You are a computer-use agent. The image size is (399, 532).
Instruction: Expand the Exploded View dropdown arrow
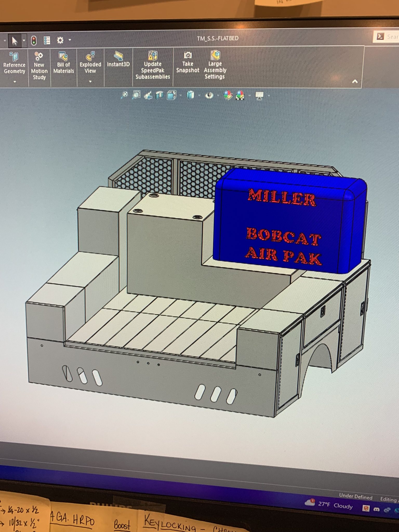pos(90,82)
